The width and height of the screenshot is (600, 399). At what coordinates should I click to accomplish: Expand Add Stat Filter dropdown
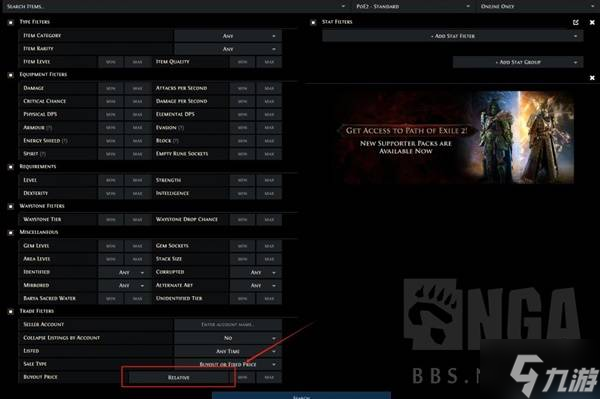pos(453,36)
